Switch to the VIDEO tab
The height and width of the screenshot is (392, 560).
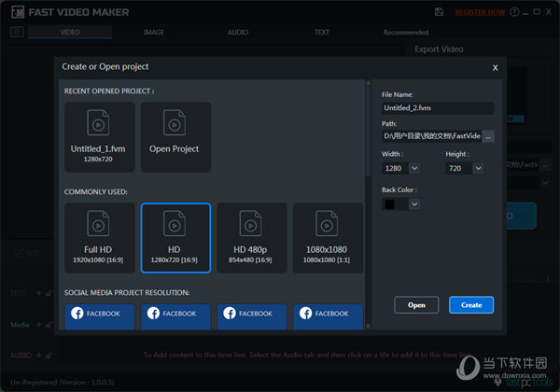pos(70,32)
